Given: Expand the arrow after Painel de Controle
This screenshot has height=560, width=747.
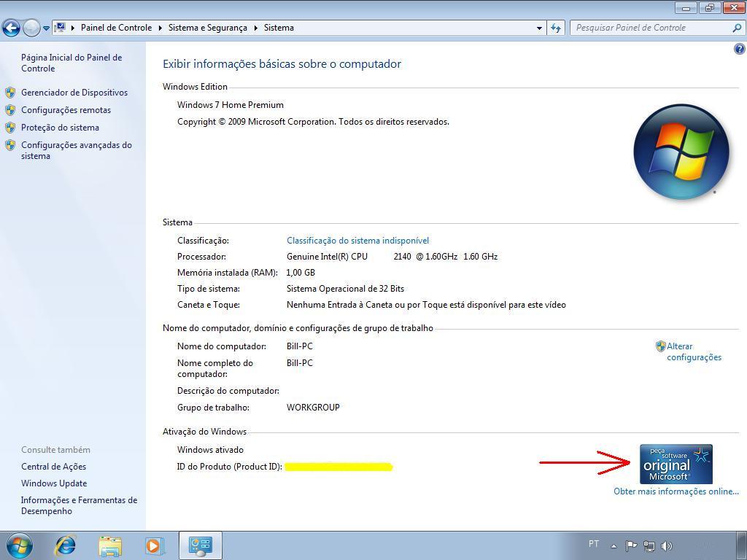Looking at the screenshot, I should pyautogui.click(x=160, y=28).
